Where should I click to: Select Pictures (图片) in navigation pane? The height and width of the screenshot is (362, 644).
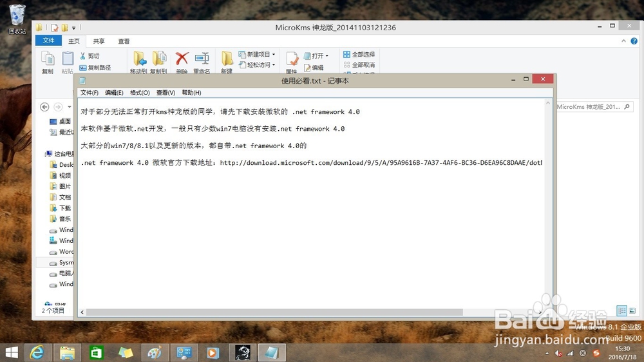pos(61,186)
